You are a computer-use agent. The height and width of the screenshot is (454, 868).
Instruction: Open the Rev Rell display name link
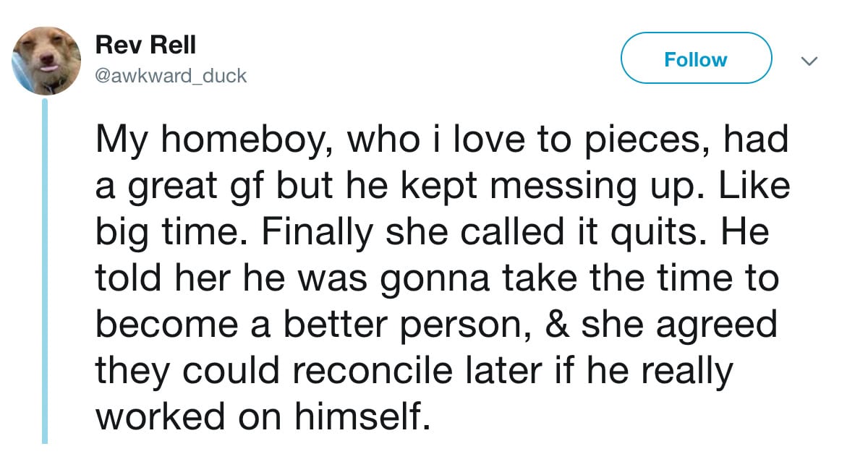pyautogui.click(x=145, y=46)
